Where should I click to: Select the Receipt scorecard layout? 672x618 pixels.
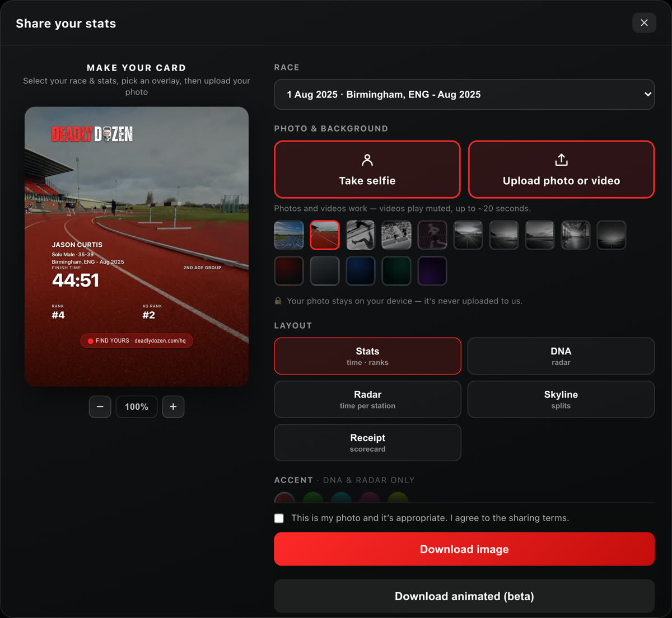click(x=367, y=443)
